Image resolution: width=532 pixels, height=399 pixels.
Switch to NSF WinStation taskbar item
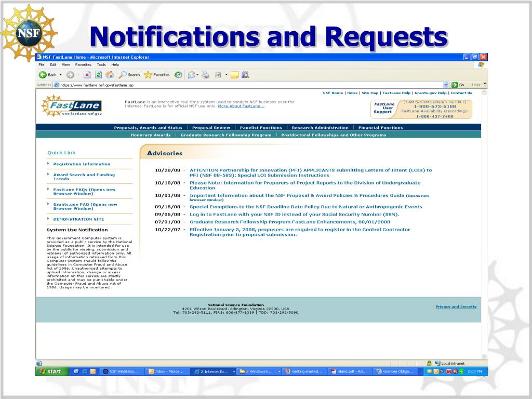click(x=122, y=371)
